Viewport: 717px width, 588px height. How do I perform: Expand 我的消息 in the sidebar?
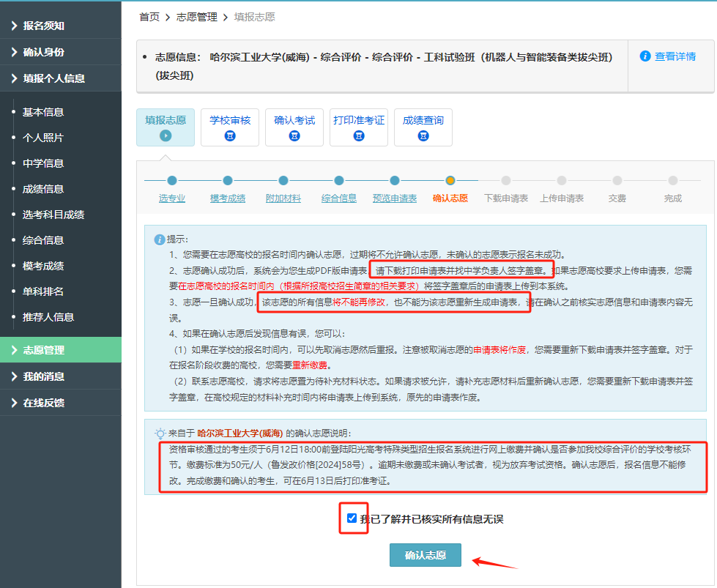pos(61,377)
